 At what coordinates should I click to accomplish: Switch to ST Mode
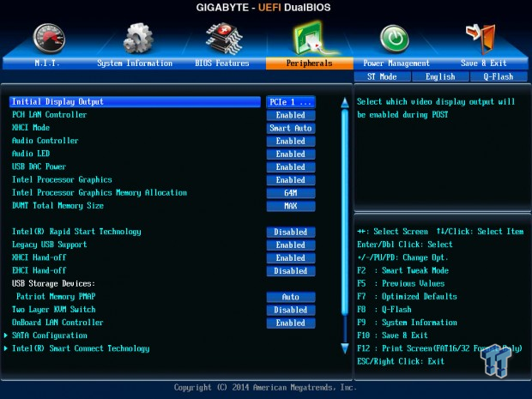point(382,76)
